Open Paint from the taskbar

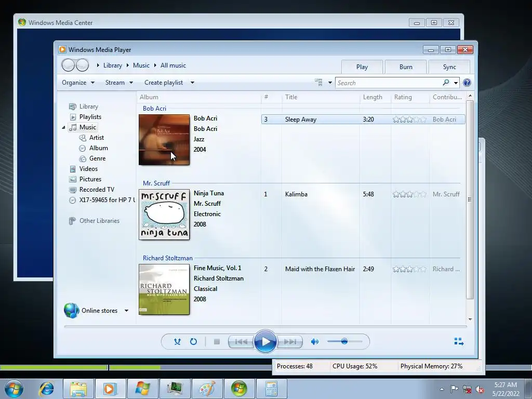207,389
